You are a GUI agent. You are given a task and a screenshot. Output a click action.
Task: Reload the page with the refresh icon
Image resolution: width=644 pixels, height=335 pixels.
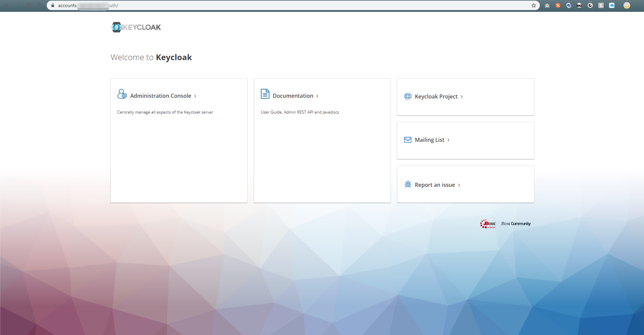[29, 5]
